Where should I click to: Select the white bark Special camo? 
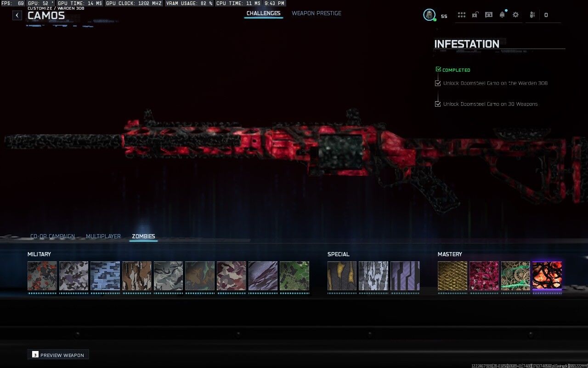point(373,276)
